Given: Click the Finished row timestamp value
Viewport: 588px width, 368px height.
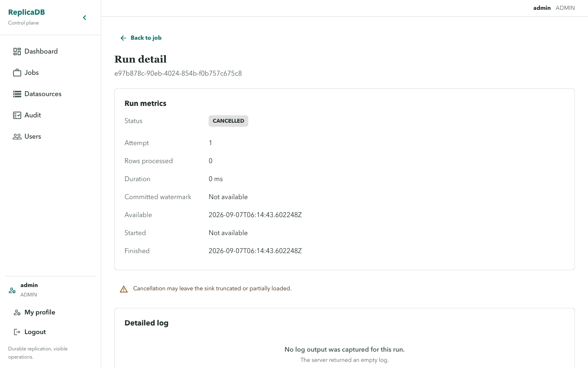Looking at the screenshot, I should [x=255, y=251].
